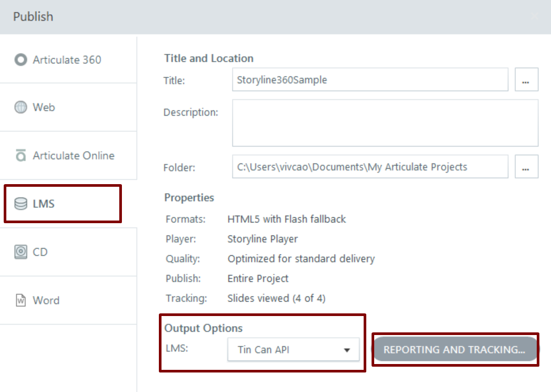Screen dimensions: 551x392
Task: Click the Properties heading
Action: tap(189, 198)
